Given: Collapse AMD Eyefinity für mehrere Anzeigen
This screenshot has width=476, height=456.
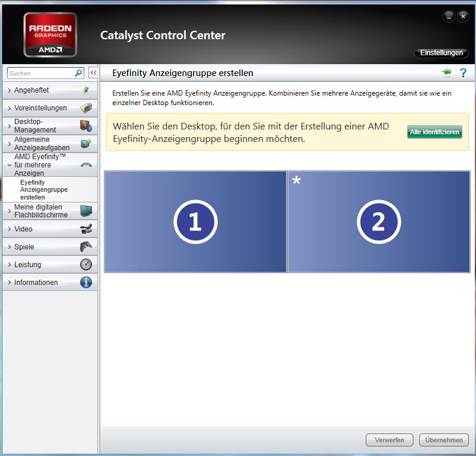Looking at the screenshot, I should [9, 165].
